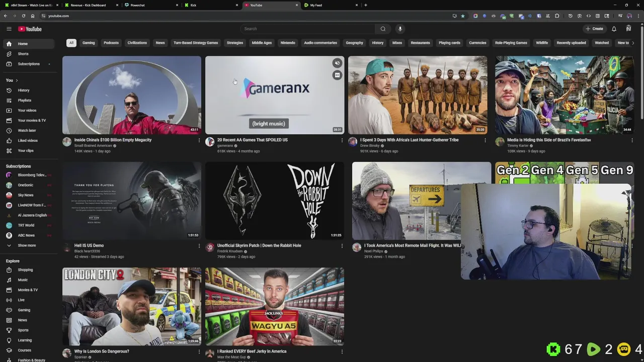This screenshot has height=362, width=644.
Task: Open Shorts in the sidebar
Action: pos(28,54)
